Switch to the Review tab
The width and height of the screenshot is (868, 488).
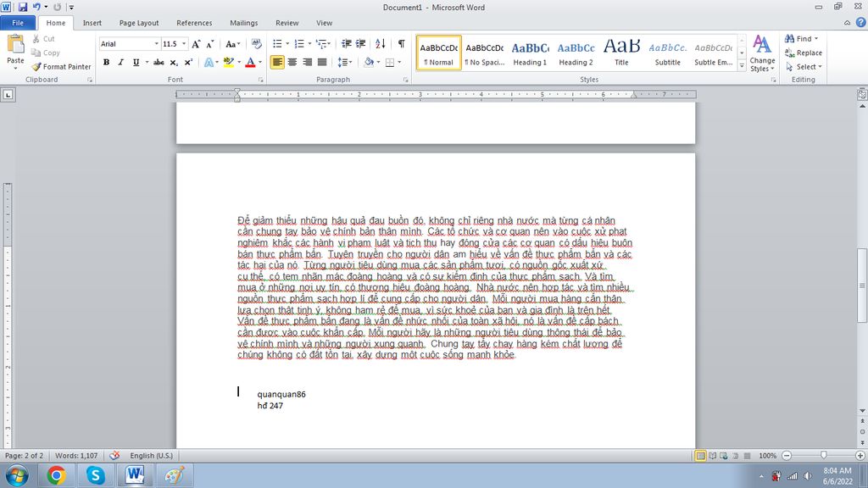pos(287,23)
